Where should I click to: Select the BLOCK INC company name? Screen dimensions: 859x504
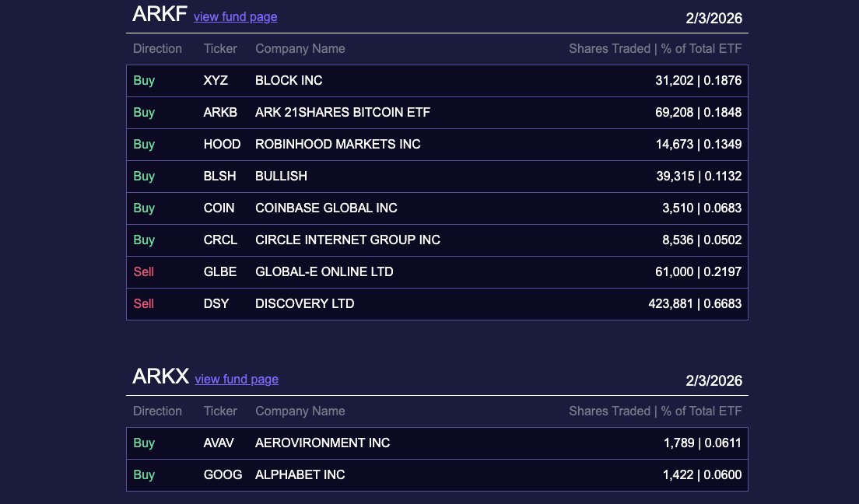288,80
